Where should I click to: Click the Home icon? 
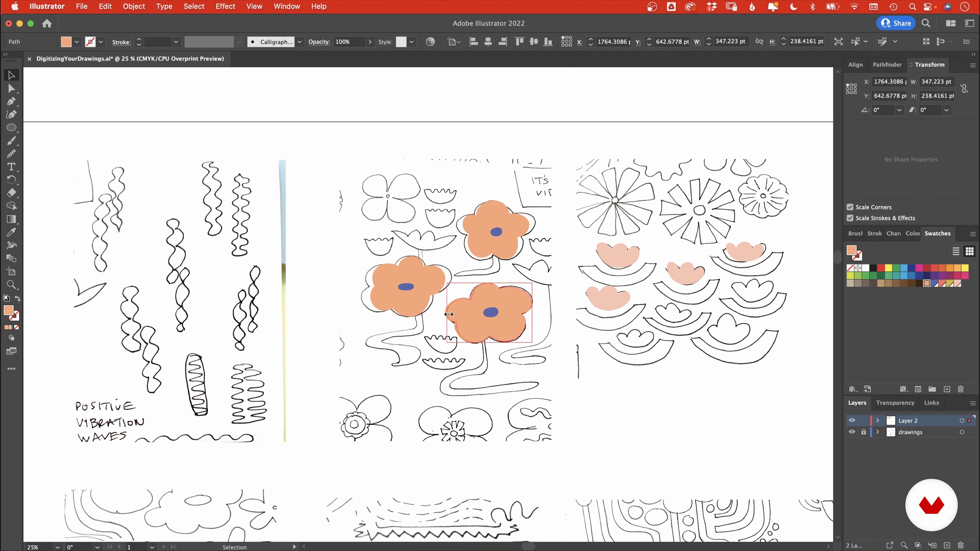coord(47,23)
